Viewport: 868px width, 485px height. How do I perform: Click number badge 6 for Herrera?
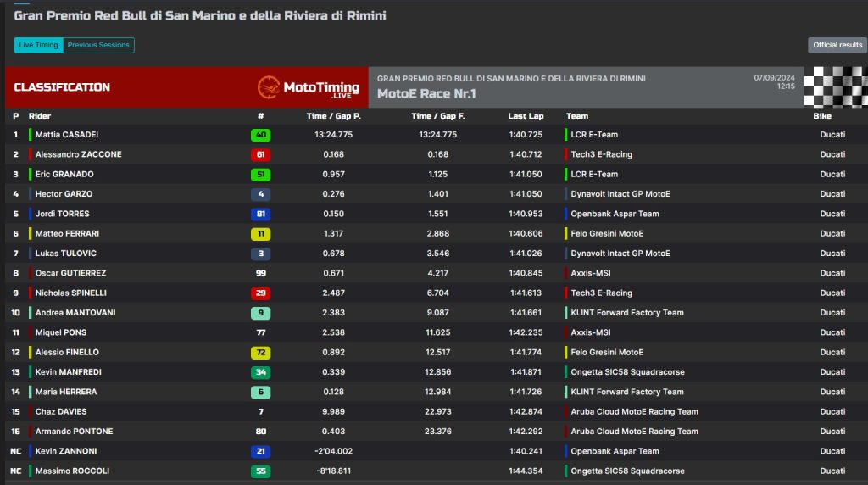261,392
